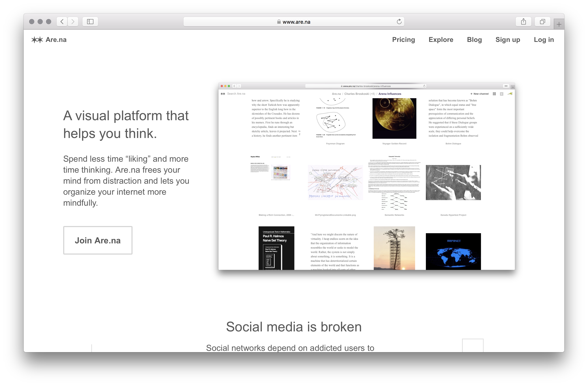588x386 pixels.
Task: Click the Semantic Networks caption
Action: [x=394, y=215]
